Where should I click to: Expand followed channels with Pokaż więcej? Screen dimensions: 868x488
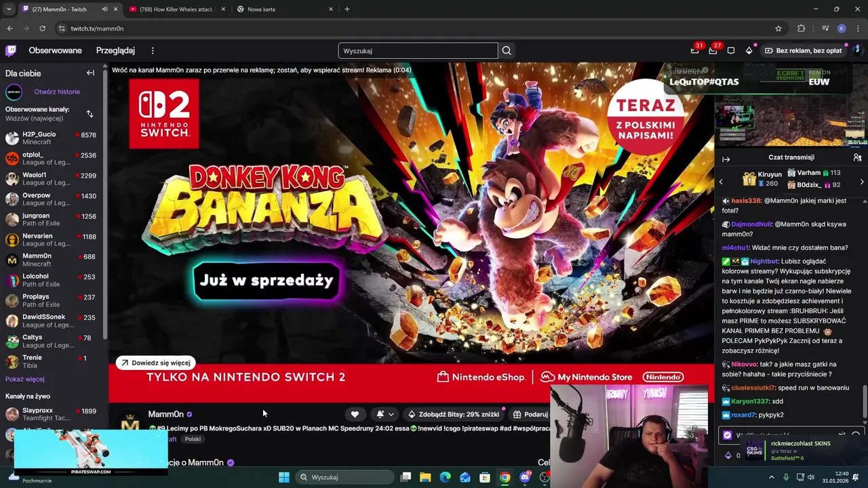(x=24, y=379)
